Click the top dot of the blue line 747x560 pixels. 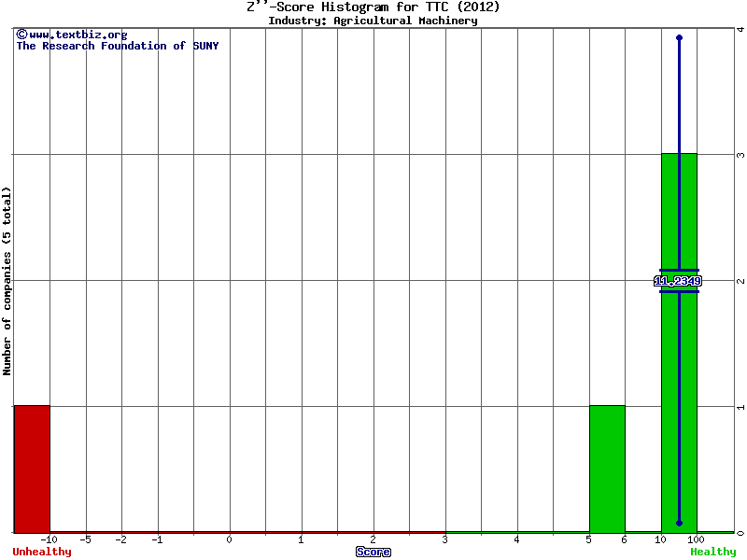679,38
